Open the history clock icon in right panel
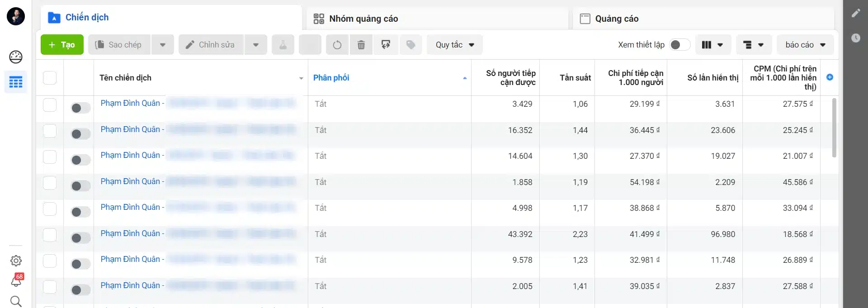 [856, 38]
